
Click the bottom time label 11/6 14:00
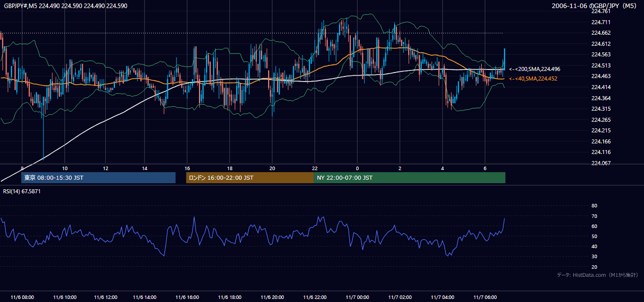pyautogui.click(x=146, y=297)
